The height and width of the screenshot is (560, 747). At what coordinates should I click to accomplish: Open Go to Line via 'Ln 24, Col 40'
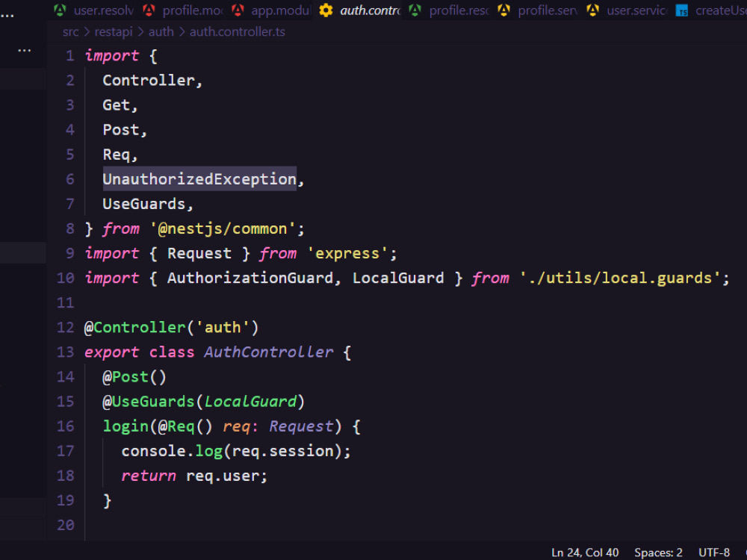585,553
